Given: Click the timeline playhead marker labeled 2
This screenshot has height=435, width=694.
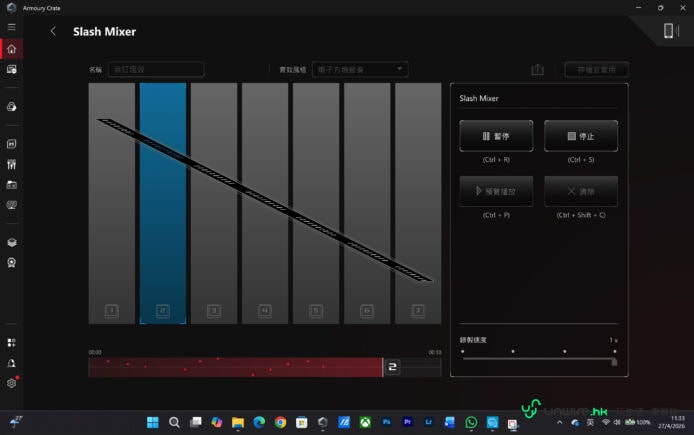Looking at the screenshot, I should pos(392,367).
